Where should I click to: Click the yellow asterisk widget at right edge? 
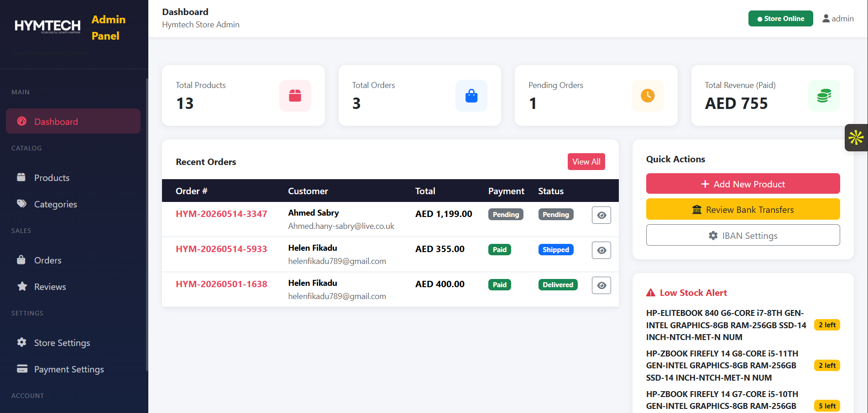point(856,138)
